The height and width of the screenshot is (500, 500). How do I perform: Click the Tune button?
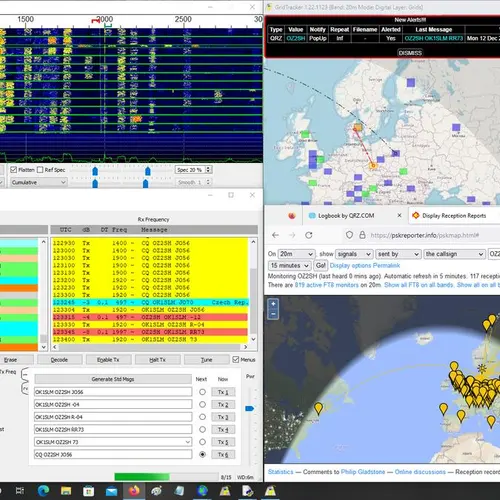point(206,360)
